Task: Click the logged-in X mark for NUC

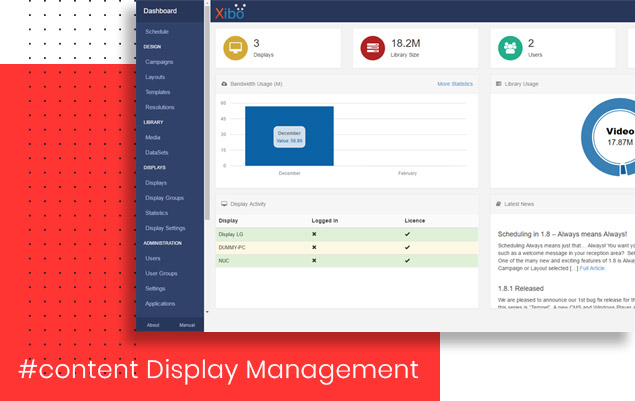Action: click(x=314, y=260)
